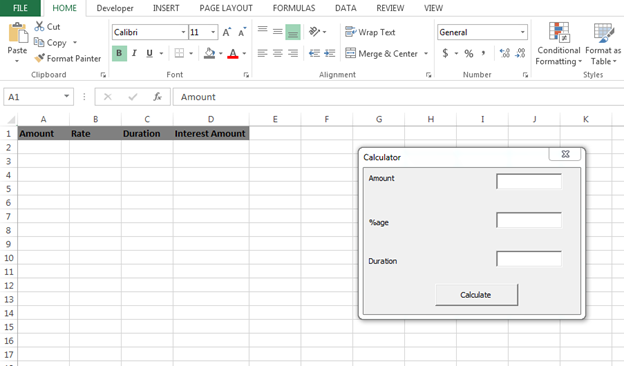
Task: Bottom align cell content
Action: [293, 33]
